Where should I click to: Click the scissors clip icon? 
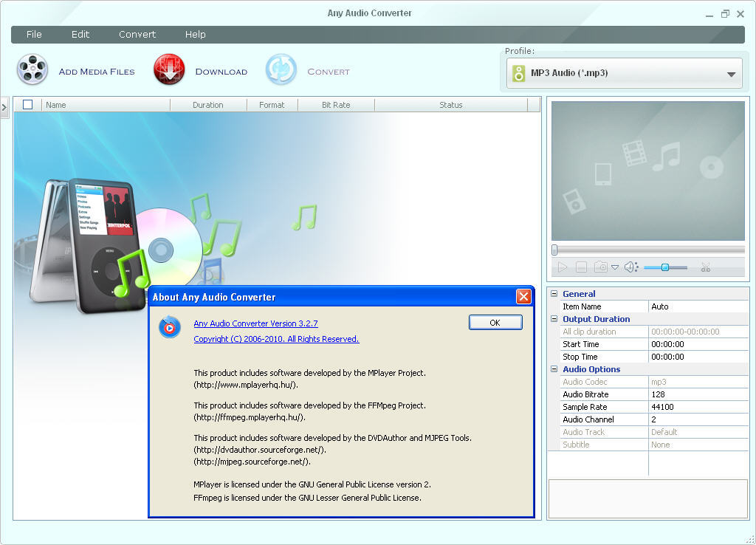705,267
